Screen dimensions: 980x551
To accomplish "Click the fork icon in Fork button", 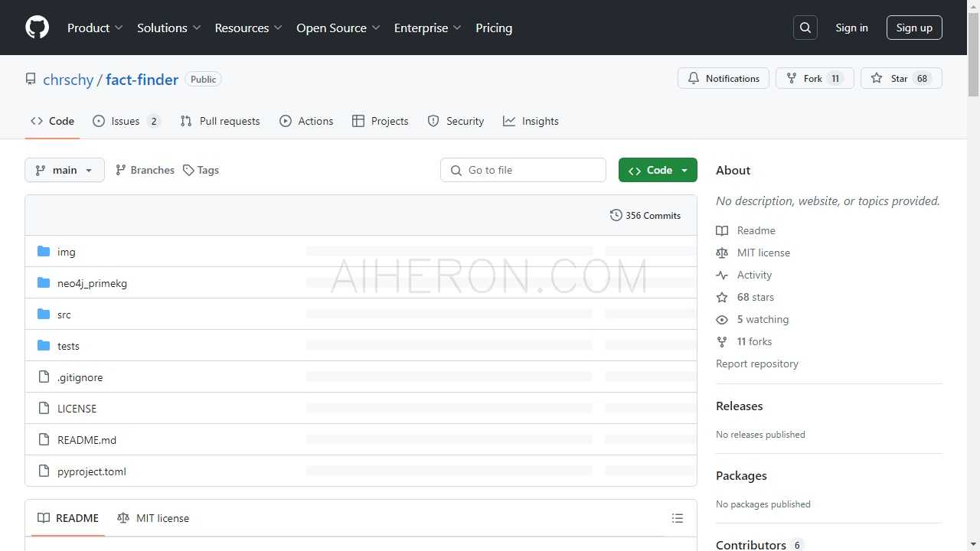I will click(792, 78).
